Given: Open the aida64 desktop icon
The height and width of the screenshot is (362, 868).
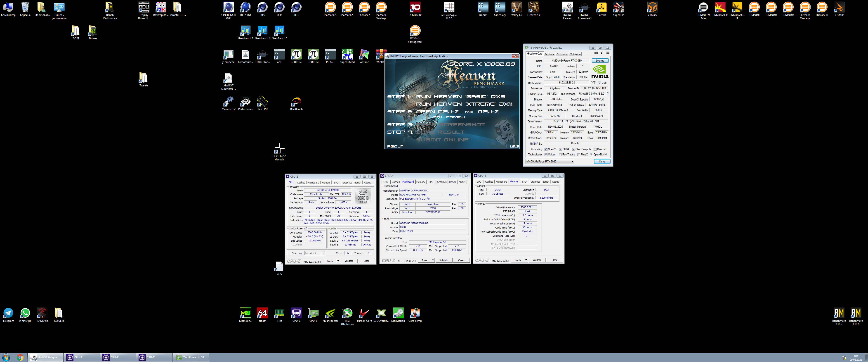Looking at the screenshot, I should pyautogui.click(x=262, y=315).
